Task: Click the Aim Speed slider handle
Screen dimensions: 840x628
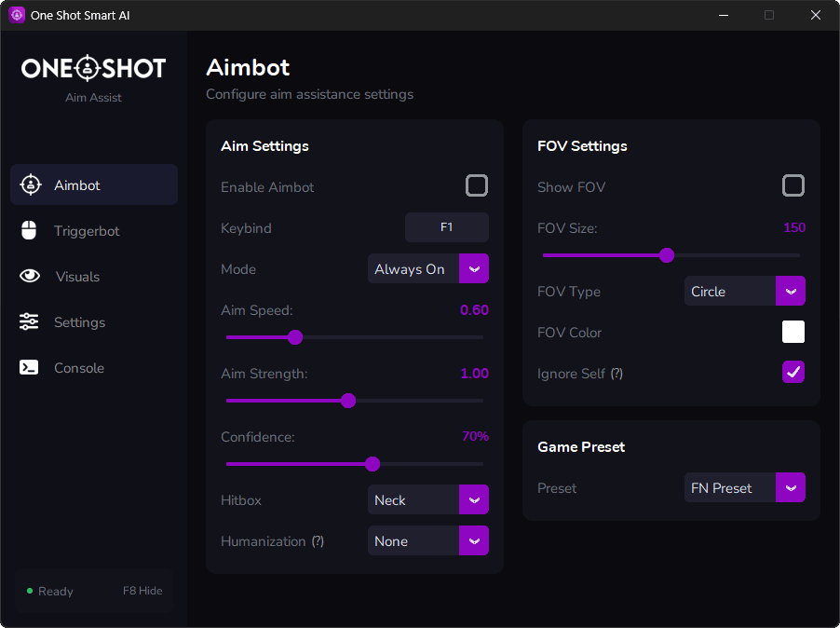Action: 295,337
